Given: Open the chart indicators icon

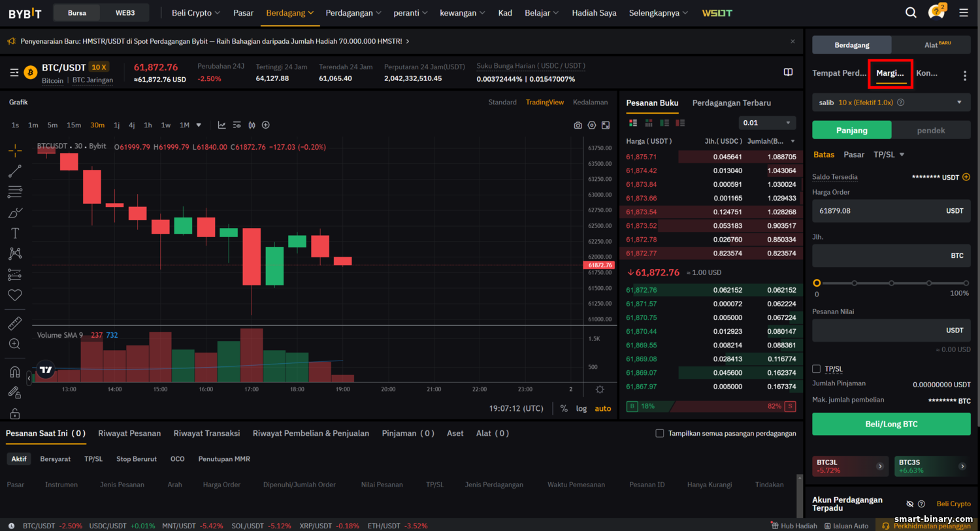Looking at the screenshot, I should click(x=222, y=125).
